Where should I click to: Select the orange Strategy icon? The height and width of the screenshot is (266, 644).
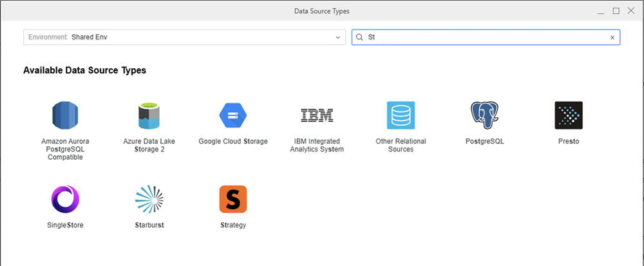click(x=233, y=200)
